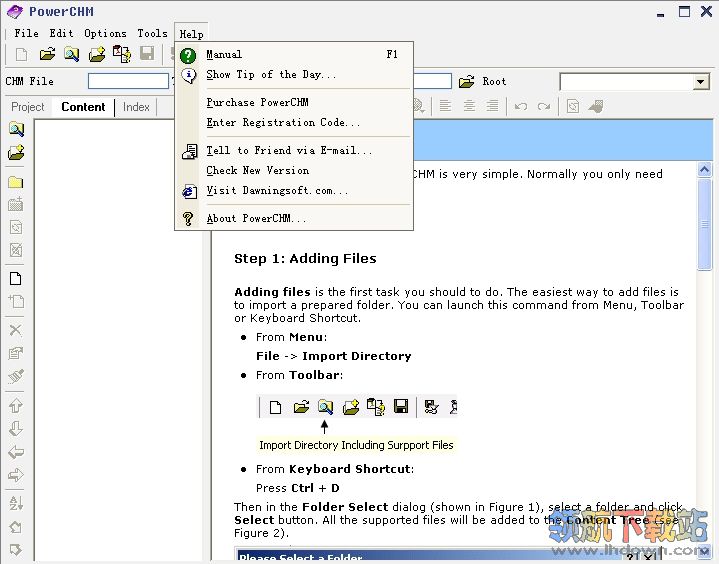
Task: Click Import Directory magnifier toolbar icon
Action: point(71,54)
